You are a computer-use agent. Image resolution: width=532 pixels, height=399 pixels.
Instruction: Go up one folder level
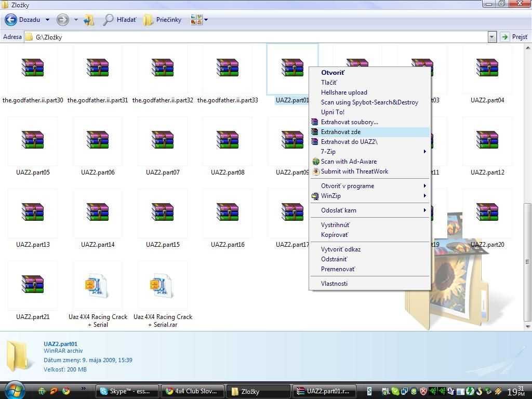pos(89,20)
